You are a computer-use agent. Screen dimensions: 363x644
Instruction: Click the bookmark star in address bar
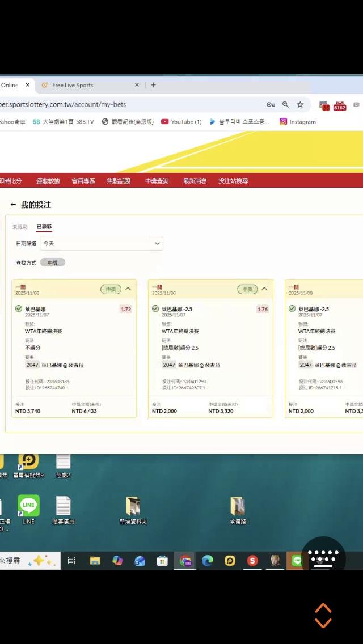(x=300, y=105)
